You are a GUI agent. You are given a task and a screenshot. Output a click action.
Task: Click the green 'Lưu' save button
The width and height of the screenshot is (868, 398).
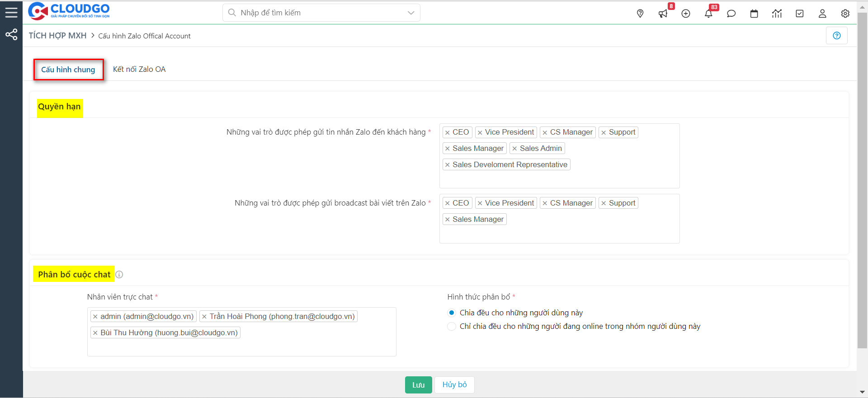418,385
